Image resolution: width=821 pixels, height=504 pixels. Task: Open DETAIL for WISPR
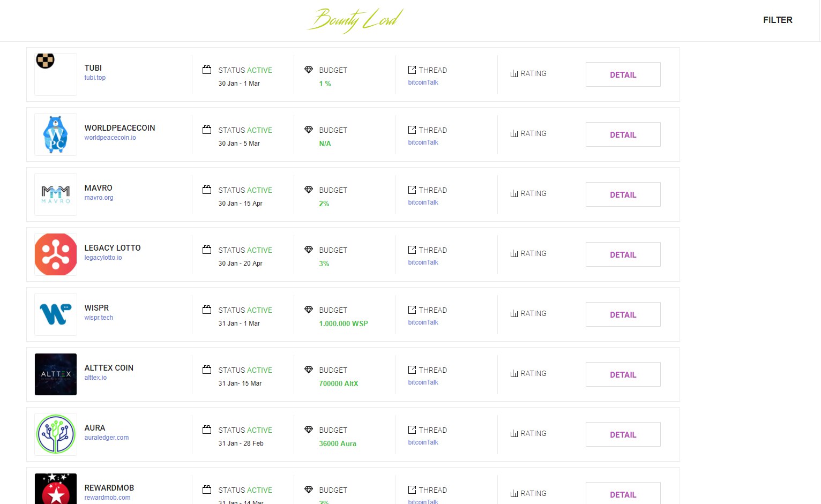point(623,314)
